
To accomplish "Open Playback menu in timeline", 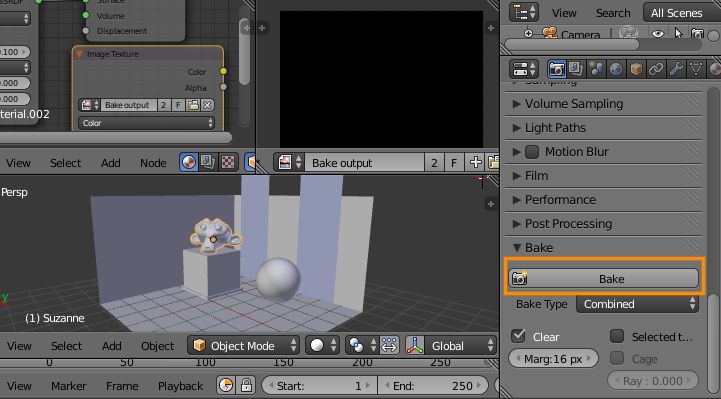I will [180, 386].
